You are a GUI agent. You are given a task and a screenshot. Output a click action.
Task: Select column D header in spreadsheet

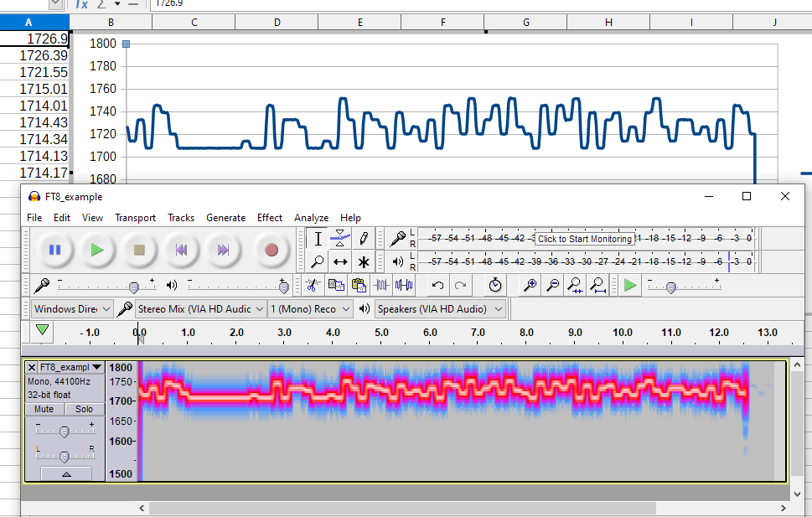[277, 23]
